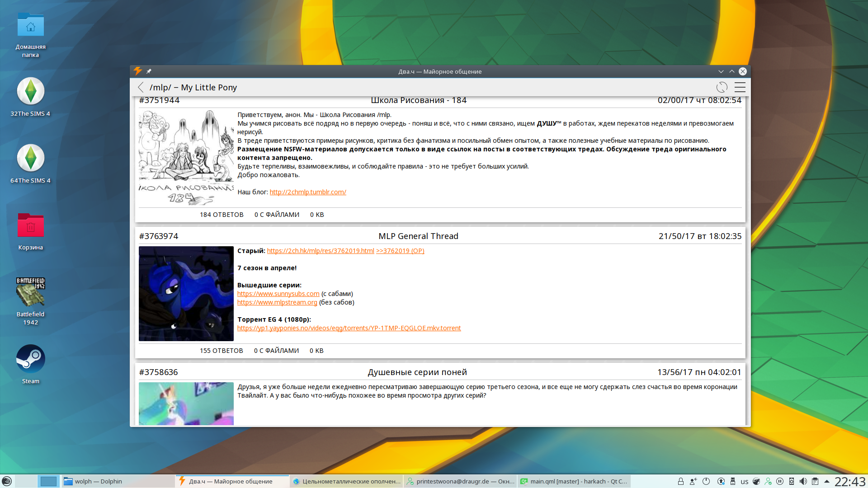The image size is (868, 488).
Task: Open the www.mlpstream.org link
Action: tap(277, 302)
